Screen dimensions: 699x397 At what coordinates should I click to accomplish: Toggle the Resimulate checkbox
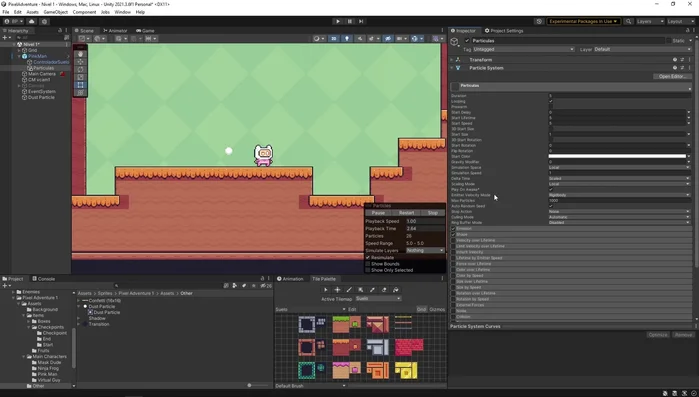[368, 258]
